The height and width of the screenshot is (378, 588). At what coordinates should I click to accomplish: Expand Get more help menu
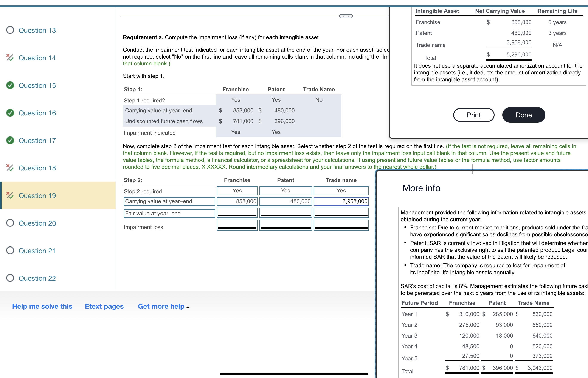163,306
